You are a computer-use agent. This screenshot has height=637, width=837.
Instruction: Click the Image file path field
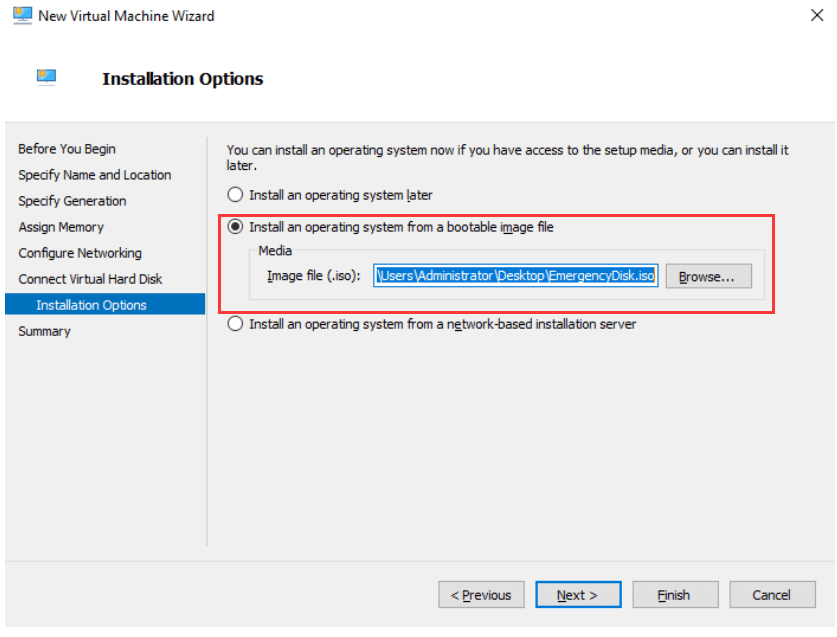(x=516, y=276)
